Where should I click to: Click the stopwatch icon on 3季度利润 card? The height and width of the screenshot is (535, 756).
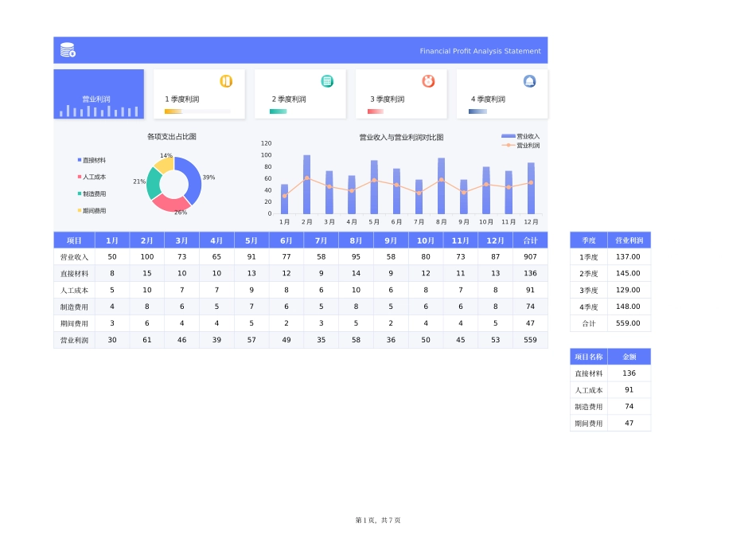[427, 80]
